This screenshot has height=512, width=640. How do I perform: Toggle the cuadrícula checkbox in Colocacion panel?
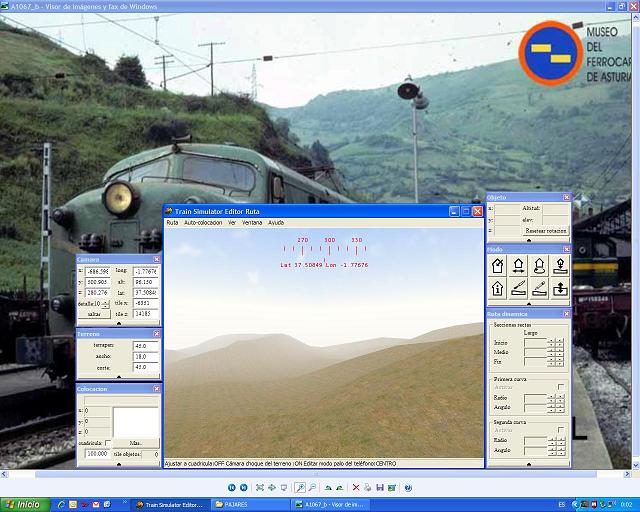pos(108,443)
